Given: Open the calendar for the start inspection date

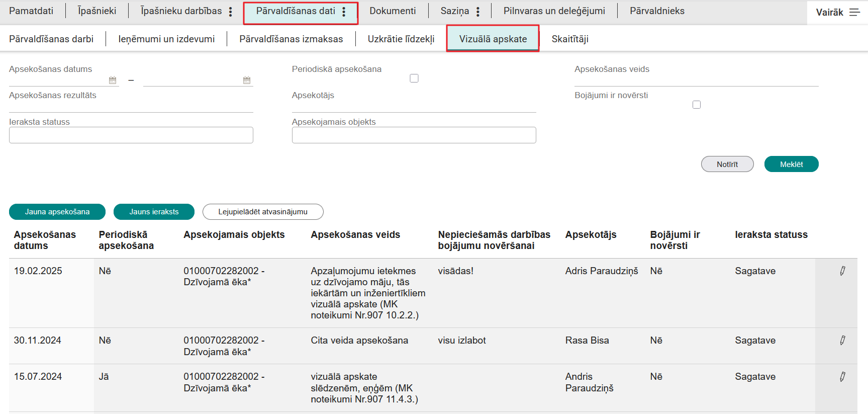Looking at the screenshot, I should 113,80.
